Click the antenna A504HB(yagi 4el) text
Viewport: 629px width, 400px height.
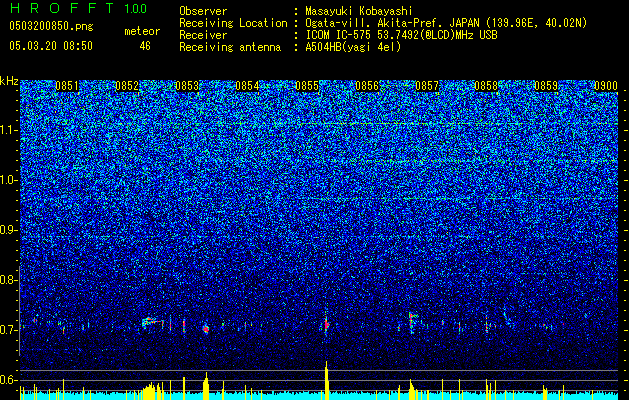tap(353, 47)
